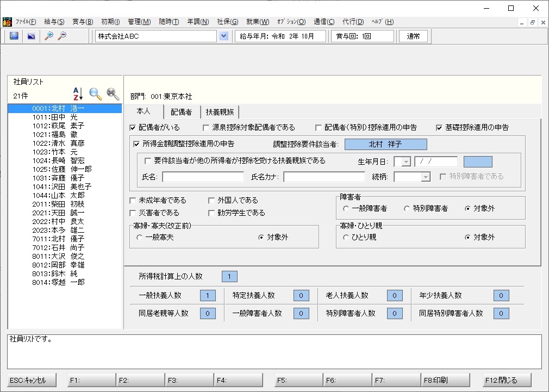This screenshot has height=392, width=549.
Task: Click the magnifier search icon in employee list
Action: 95,94
